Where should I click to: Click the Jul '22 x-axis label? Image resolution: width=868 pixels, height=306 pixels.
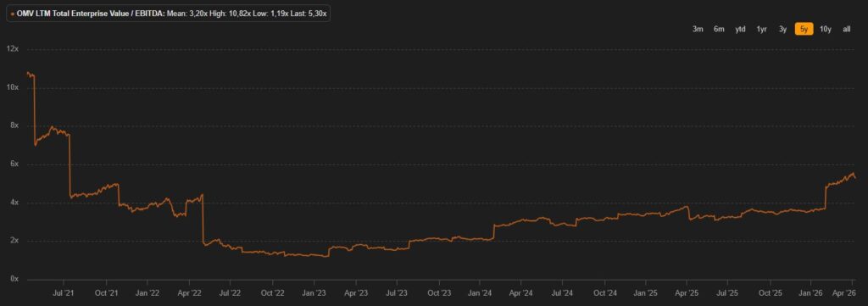click(x=231, y=292)
